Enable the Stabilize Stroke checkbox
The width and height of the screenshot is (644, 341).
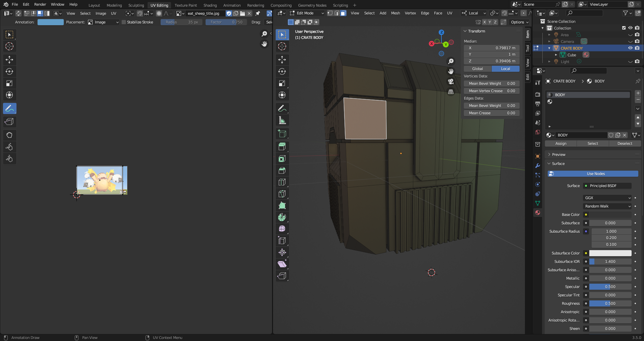click(124, 22)
